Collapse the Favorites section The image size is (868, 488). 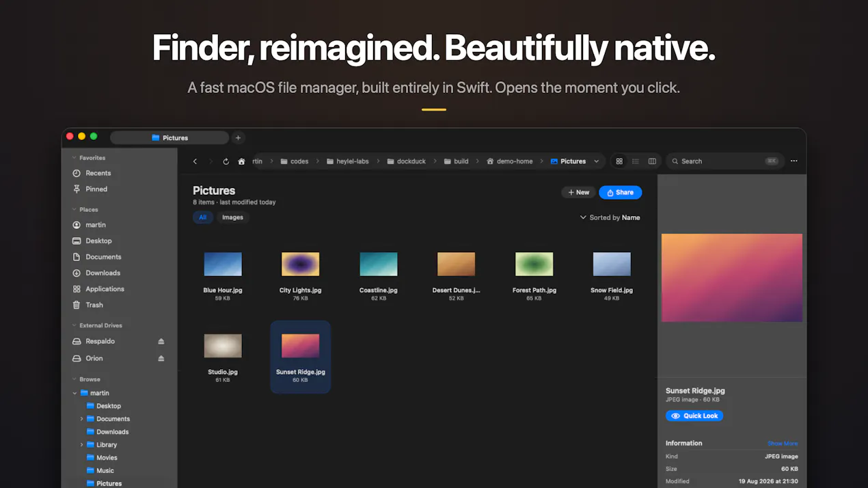74,158
